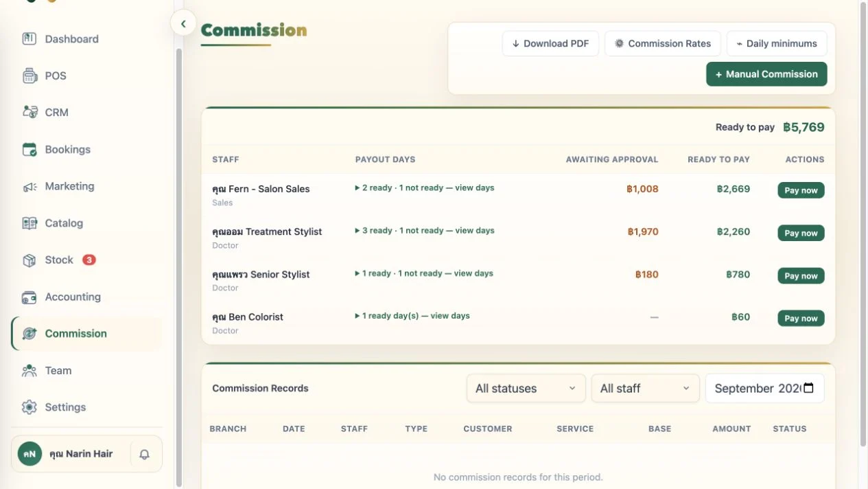Add a Manual Commission
This screenshot has width=868, height=489.
pos(766,74)
